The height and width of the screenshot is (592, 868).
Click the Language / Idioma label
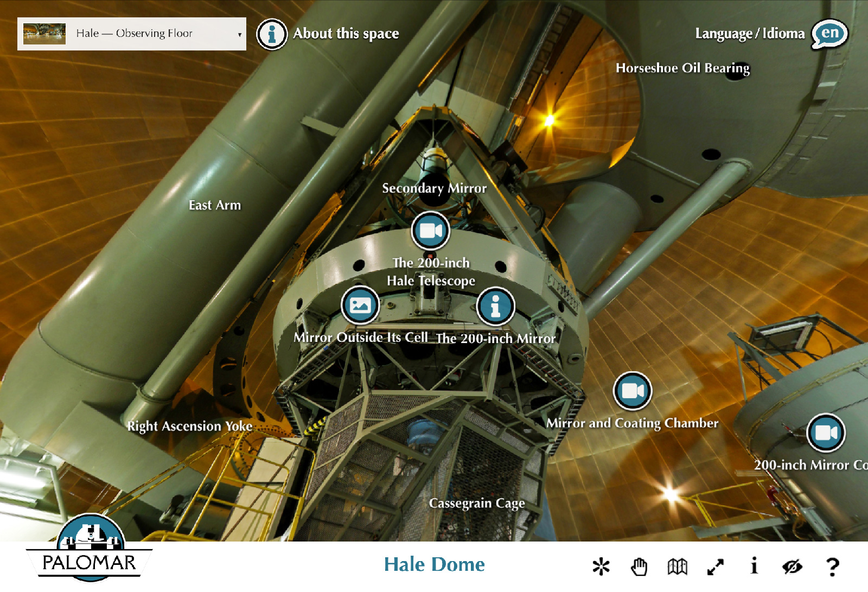[x=750, y=34]
